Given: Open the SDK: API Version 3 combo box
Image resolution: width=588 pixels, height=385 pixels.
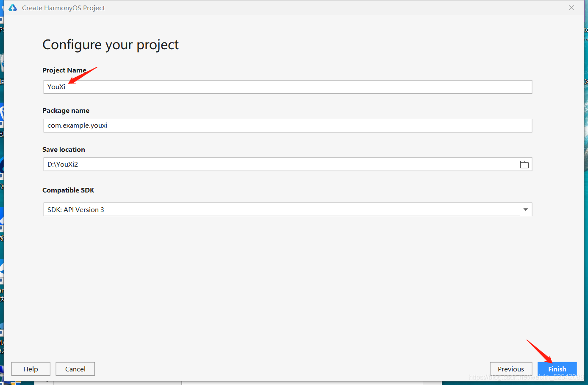Looking at the screenshot, I should click(280, 209).
